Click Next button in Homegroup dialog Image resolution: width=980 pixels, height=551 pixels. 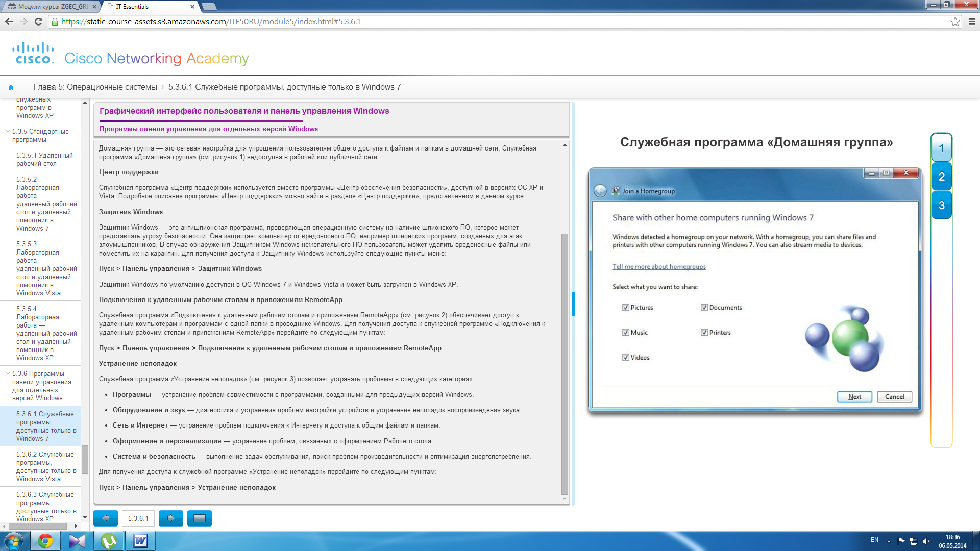(x=854, y=397)
